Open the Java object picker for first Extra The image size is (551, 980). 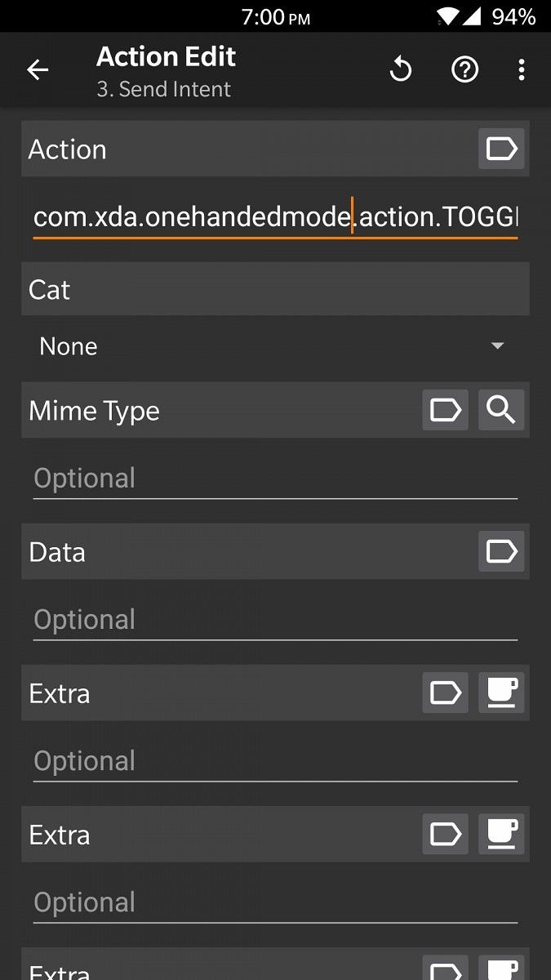[x=501, y=693]
